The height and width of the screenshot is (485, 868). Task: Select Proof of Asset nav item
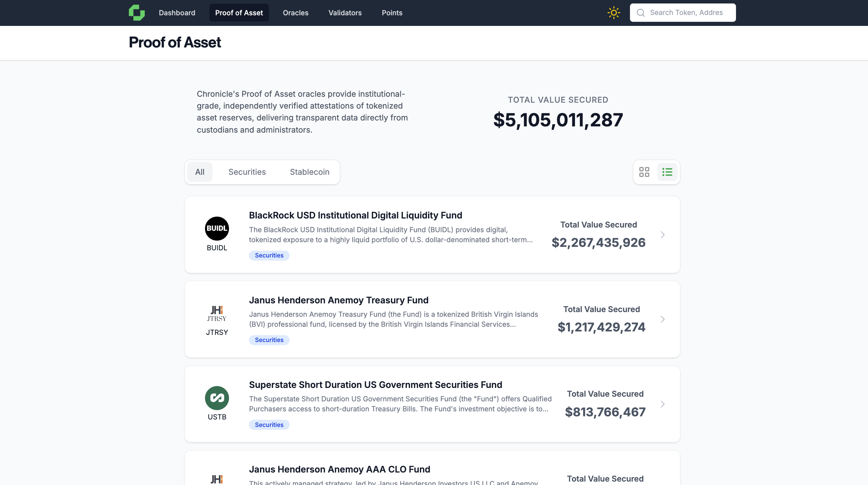coord(239,13)
